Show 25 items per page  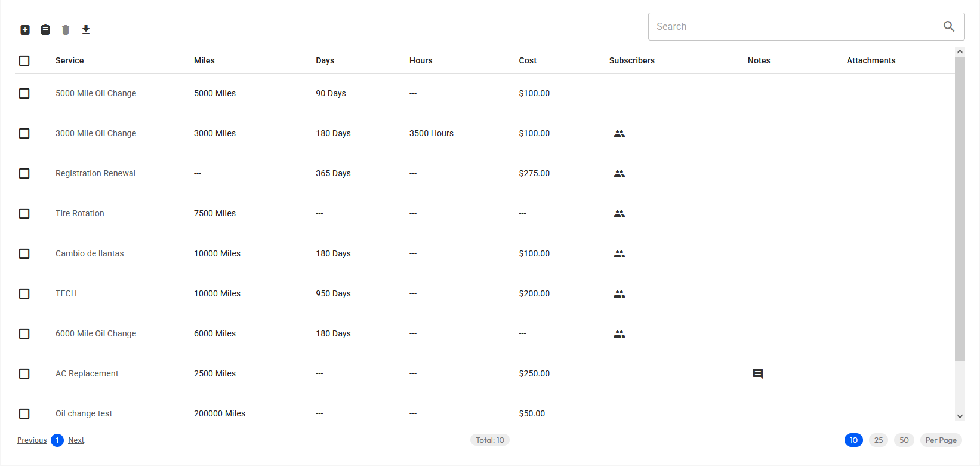[879, 440]
